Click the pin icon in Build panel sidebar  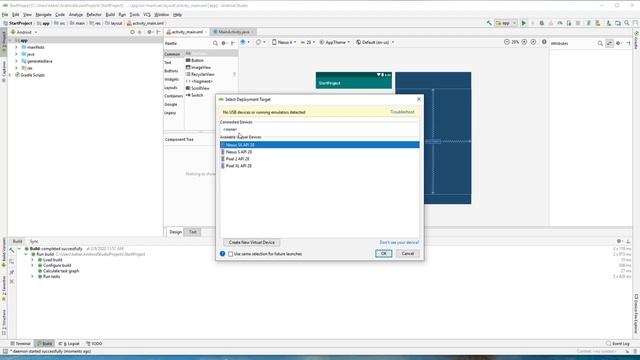(x=12, y=272)
